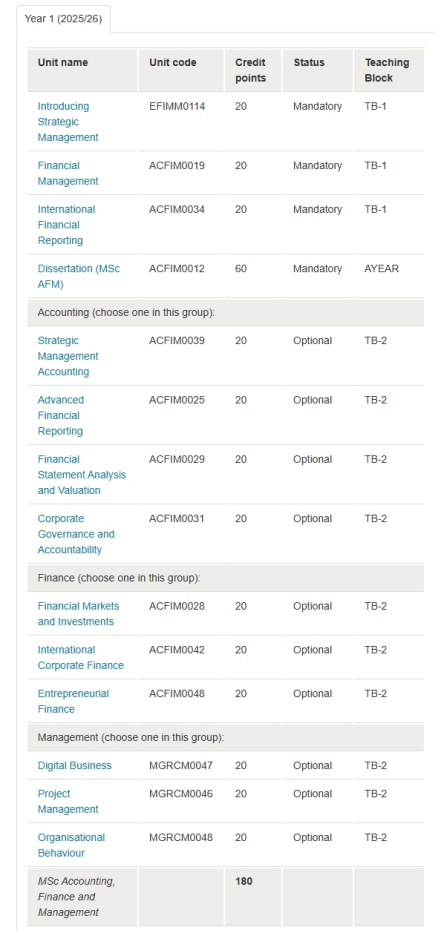Open Entrepreneurial Finance unit link
This screenshot has height=931, width=441.
(x=73, y=701)
